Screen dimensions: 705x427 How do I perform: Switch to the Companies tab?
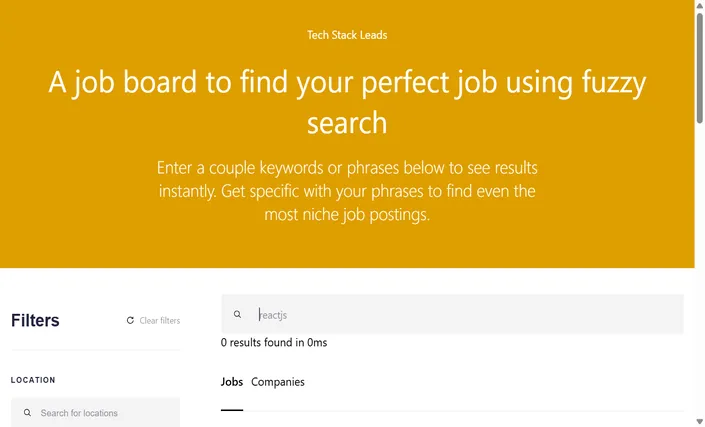coord(278,382)
